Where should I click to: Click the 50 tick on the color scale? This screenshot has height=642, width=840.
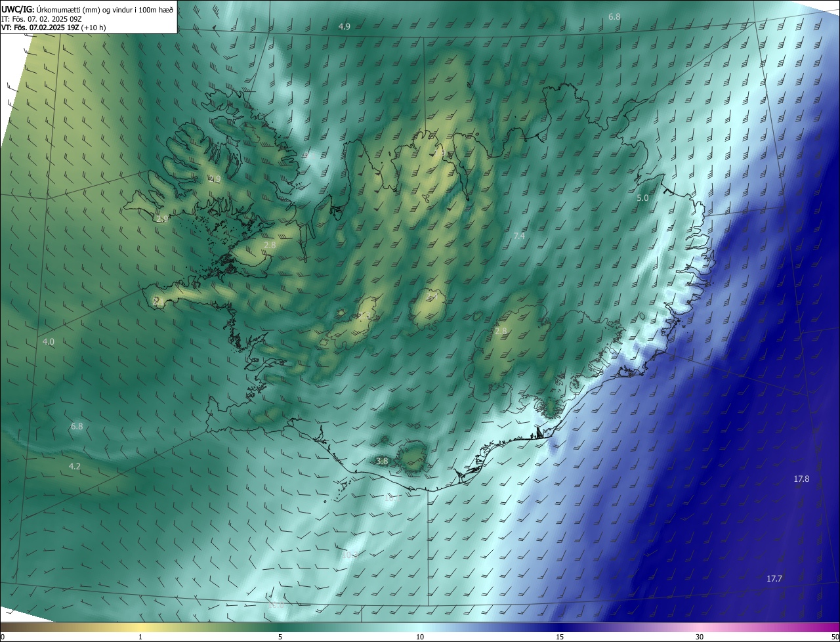[x=835, y=637]
